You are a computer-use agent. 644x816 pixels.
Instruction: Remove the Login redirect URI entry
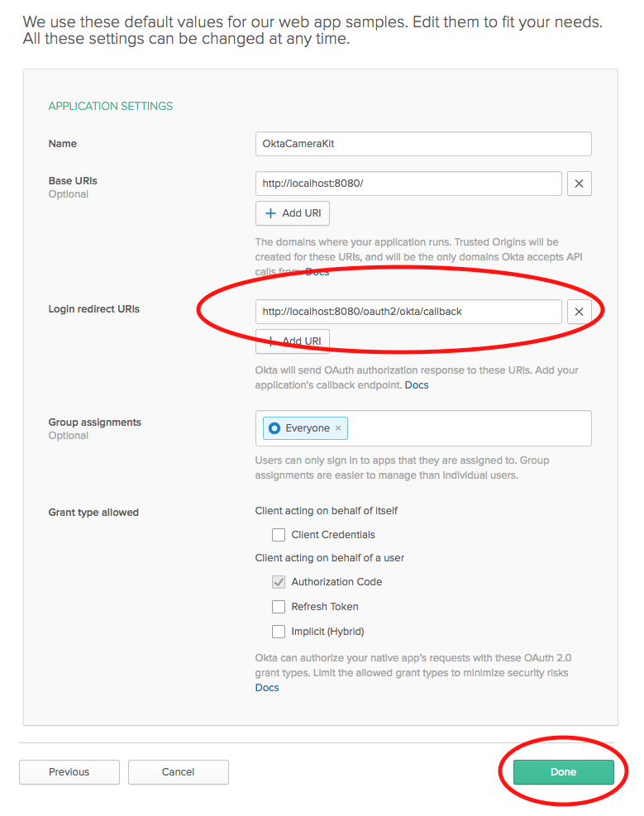(579, 312)
